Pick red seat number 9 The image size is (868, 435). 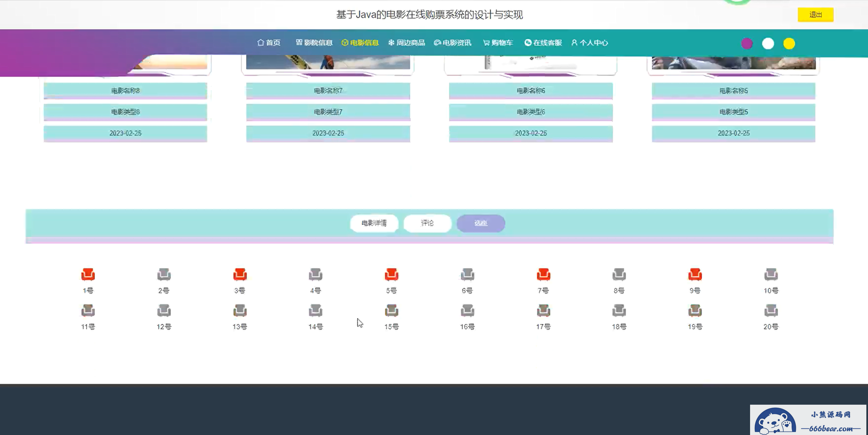point(695,275)
